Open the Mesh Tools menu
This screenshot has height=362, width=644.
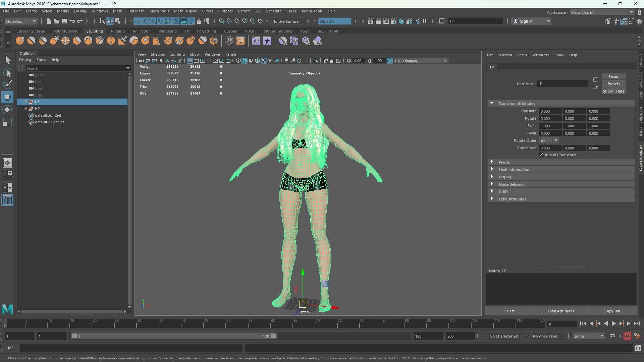pos(159,11)
